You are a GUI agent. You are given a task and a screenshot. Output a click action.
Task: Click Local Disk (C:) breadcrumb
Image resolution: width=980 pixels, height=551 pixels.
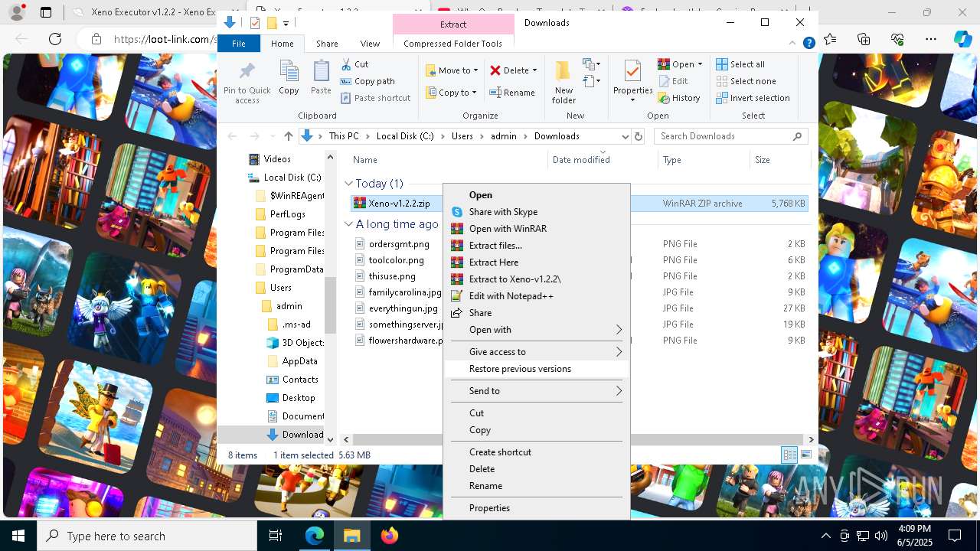coord(405,136)
